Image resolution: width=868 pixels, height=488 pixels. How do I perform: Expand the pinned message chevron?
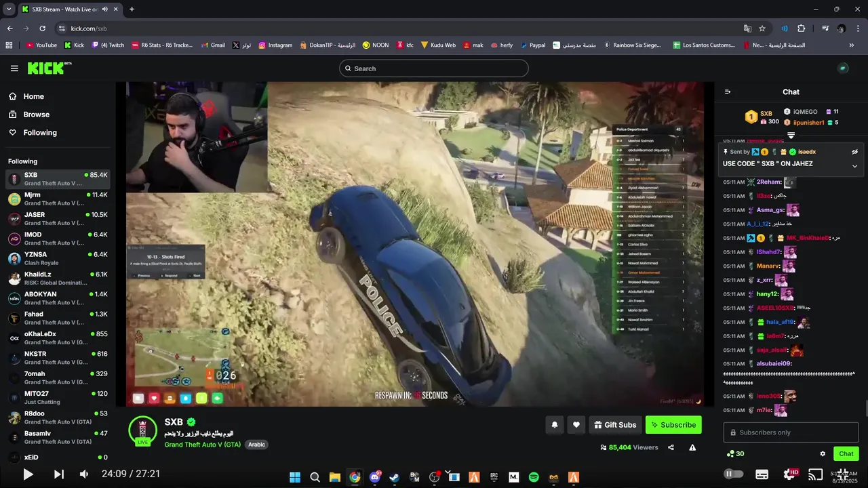854,166
